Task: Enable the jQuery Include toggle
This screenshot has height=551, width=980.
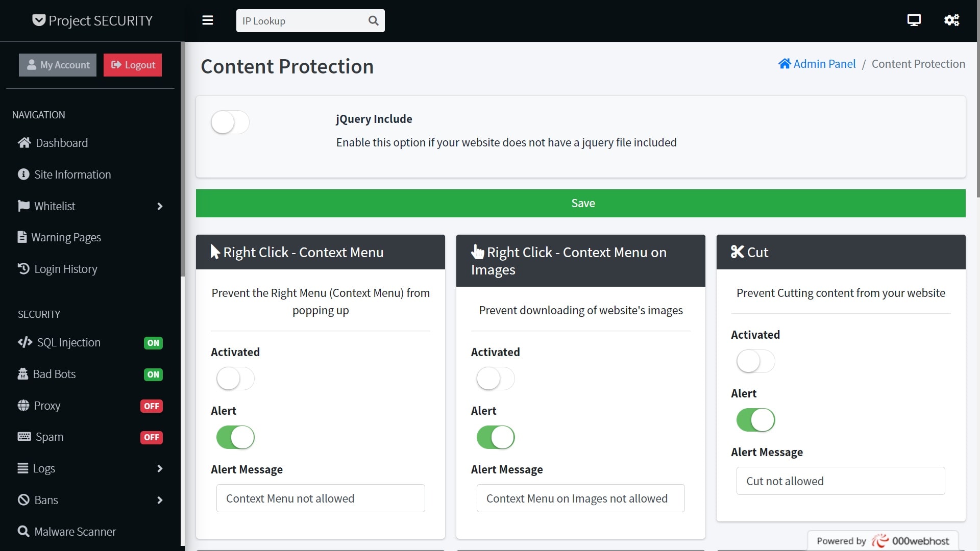Action: [230, 122]
